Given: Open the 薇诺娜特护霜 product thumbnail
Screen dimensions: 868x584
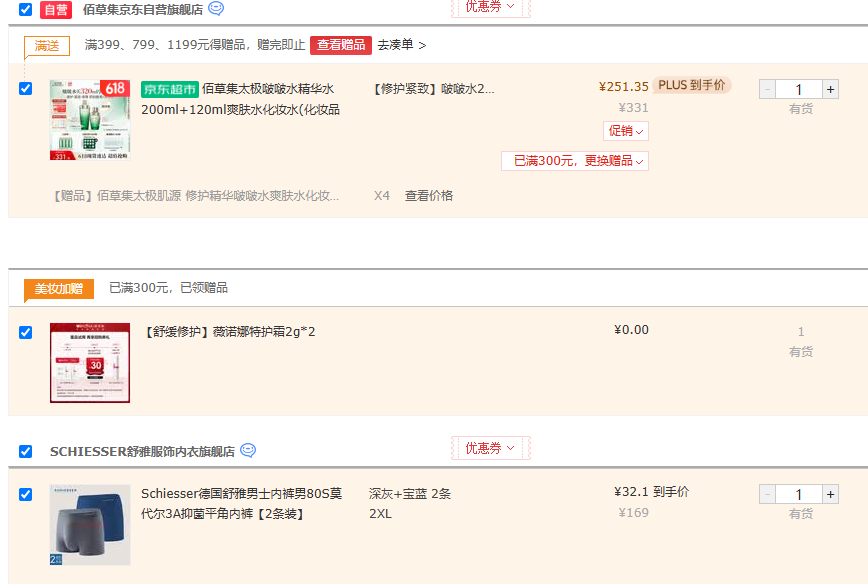Looking at the screenshot, I should click(90, 363).
